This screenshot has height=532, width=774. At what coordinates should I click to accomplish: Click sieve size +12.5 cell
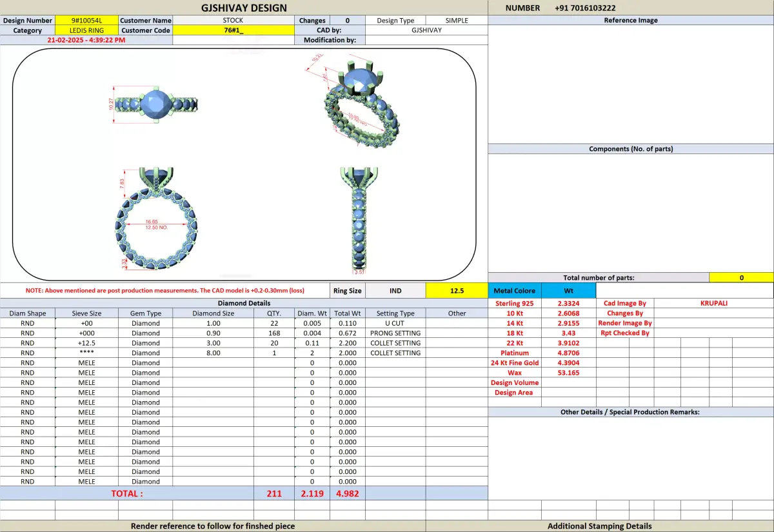tap(86, 343)
